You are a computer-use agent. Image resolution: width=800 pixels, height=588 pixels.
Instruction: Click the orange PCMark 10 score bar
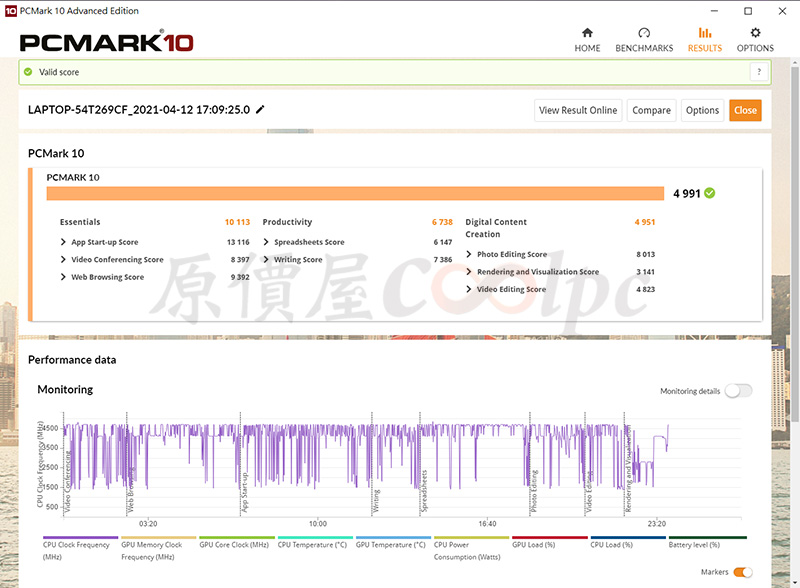click(355, 193)
